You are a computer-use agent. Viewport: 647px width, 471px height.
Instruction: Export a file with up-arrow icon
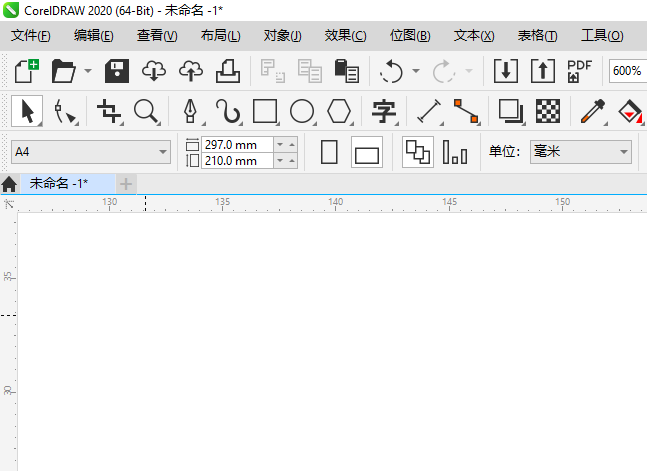pyautogui.click(x=543, y=71)
